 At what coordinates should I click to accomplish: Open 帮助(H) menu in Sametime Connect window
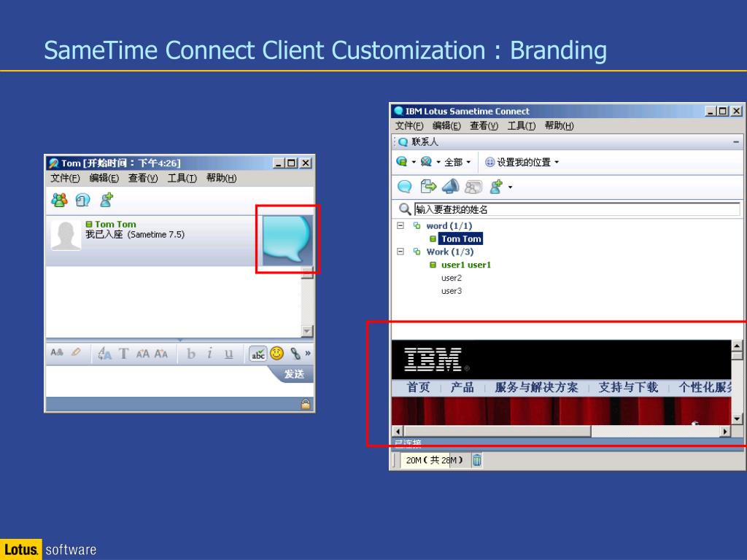point(559,125)
